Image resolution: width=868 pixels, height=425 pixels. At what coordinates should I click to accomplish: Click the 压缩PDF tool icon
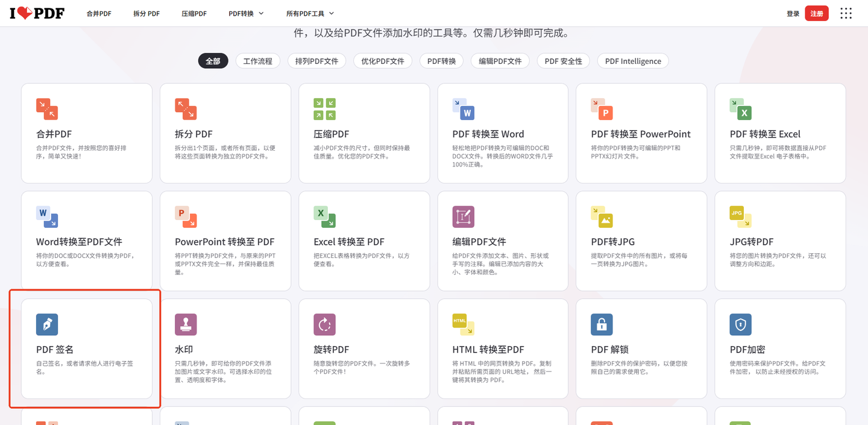pos(324,109)
